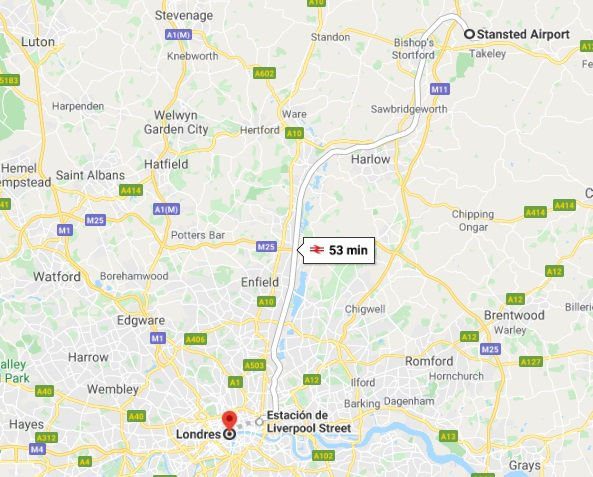Screen dimensions: 593x477
Task: Click the M25 shield near Potters Bar
Action: tap(266, 247)
